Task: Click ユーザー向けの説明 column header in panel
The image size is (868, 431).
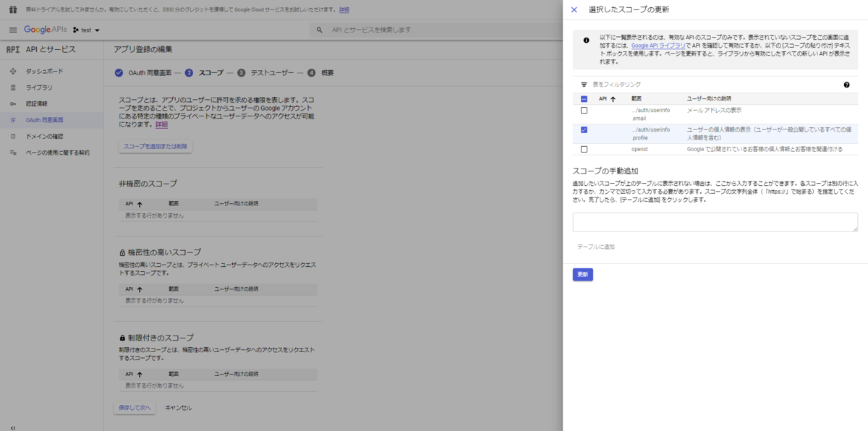Action: tap(709, 98)
